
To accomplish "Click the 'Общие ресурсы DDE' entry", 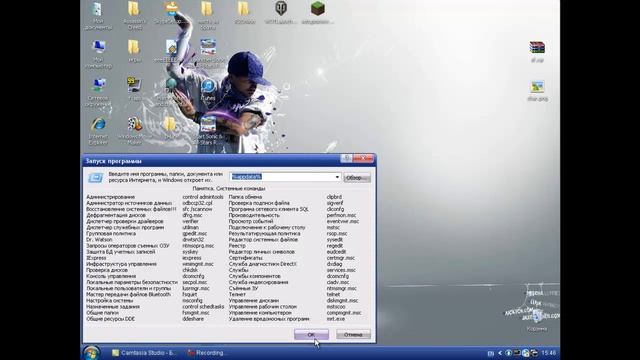I will 111,319.
